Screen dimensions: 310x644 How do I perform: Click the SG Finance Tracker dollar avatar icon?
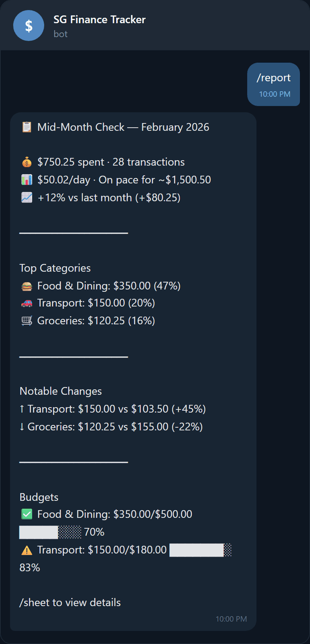click(x=29, y=25)
